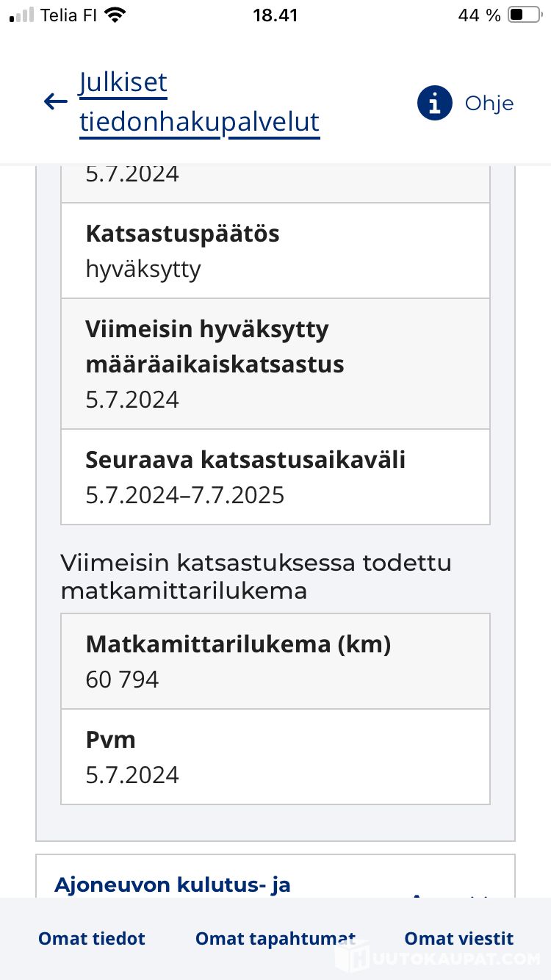The height and width of the screenshot is (980, 551).
Task: Open the blue info circle icon
Action: pos(434,103)
